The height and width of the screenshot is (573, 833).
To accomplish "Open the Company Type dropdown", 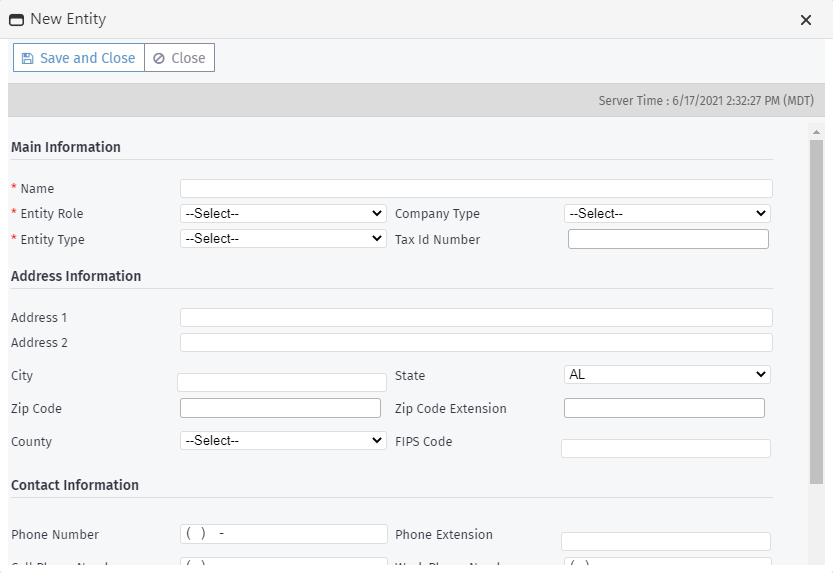I will coord(667,213).
